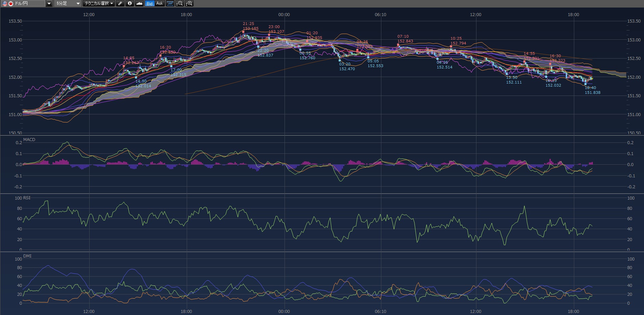Click the RSI panel label
The image size is (644, 315).
pyautogui.click(x=27, y=198)
